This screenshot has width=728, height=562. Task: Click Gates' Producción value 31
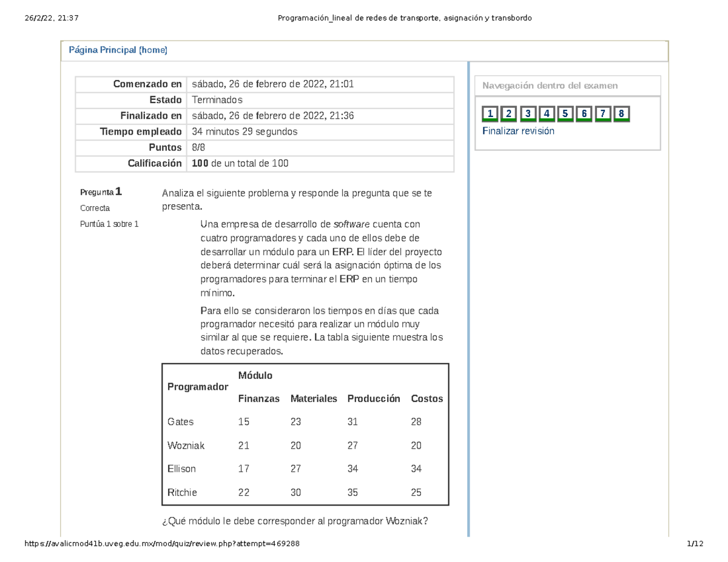point(352,421)
